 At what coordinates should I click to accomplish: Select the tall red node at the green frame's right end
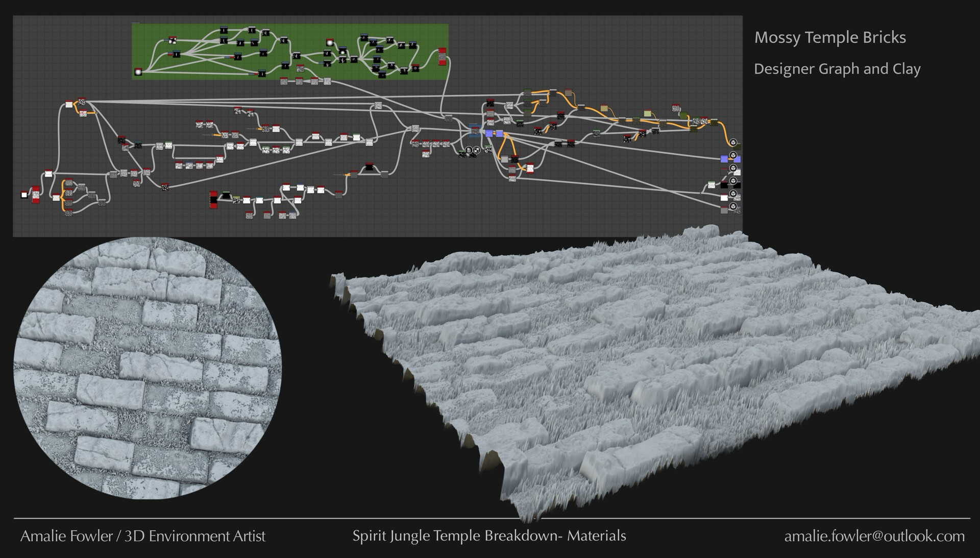pos(442,56)
